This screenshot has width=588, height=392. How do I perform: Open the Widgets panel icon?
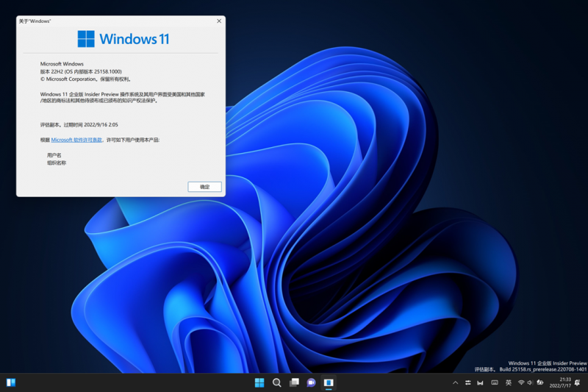(x=11, y=382)
